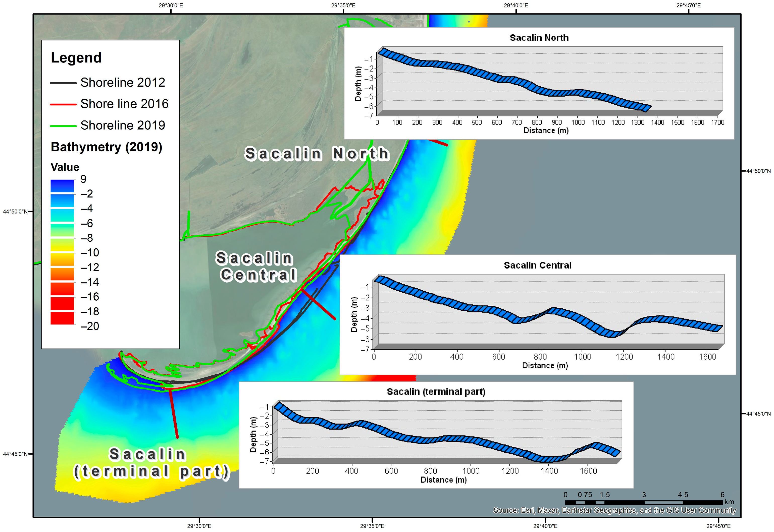The height and width of the screenshot is (532, 774).
Task: Click the Sacalin North chart title
Action: (539, 38)
